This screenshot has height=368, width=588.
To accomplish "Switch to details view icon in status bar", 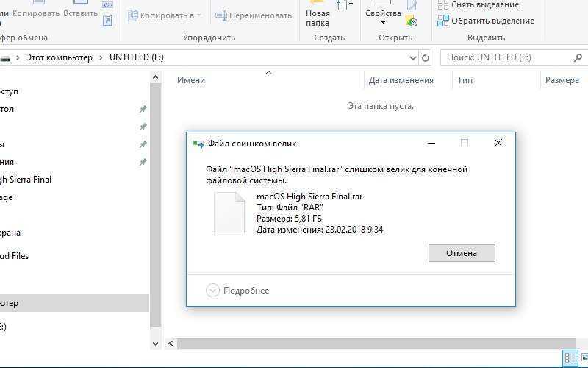I will click(x=571, y=358).
